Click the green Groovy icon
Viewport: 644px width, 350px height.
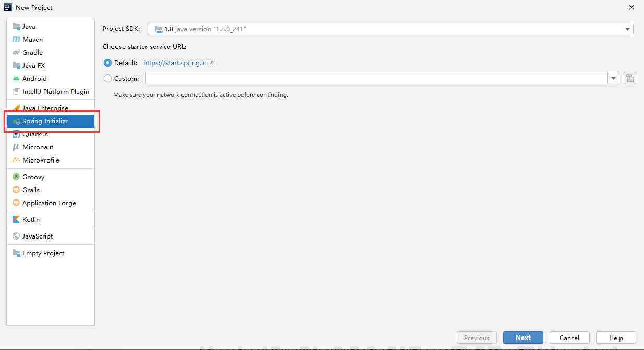[x=16, y=177]
